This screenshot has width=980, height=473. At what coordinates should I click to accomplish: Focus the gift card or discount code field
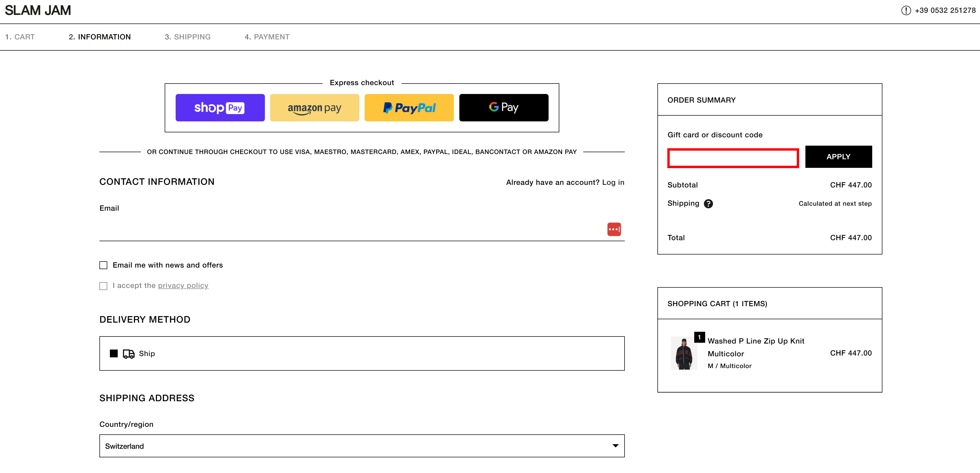[x=733, y=158]
